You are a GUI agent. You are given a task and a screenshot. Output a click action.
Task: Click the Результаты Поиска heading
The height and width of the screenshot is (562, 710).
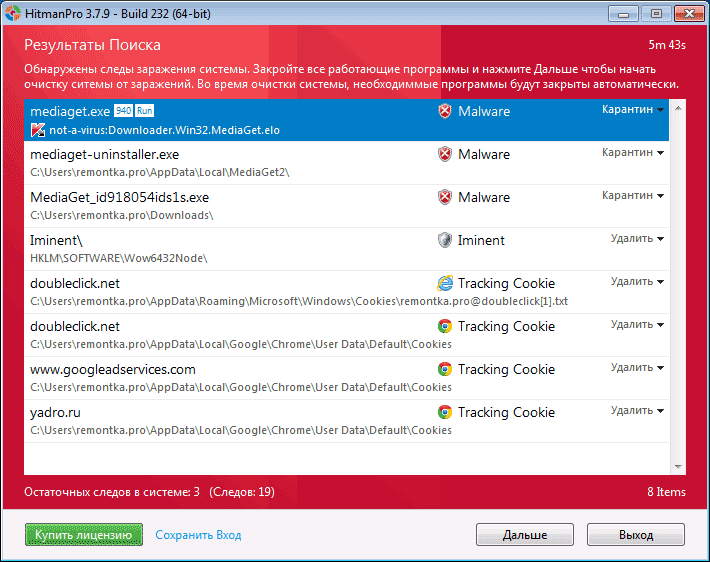click(92, 45)
